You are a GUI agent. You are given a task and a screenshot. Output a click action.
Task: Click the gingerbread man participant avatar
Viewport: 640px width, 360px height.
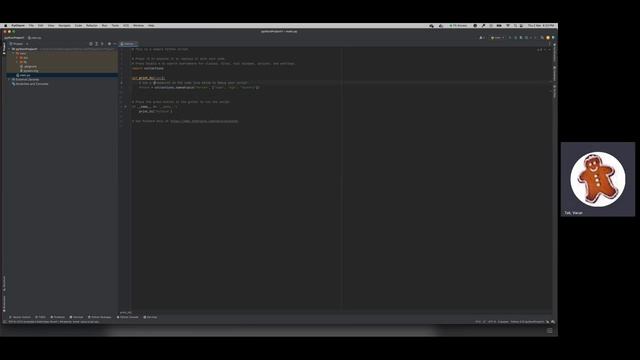[x=598, y=179]
